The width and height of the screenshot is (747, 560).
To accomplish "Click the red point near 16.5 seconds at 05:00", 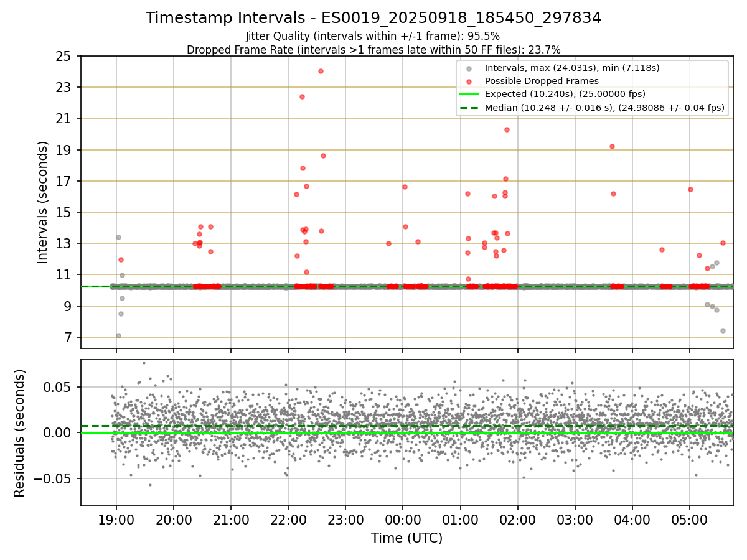I will [x=690, y=189].
